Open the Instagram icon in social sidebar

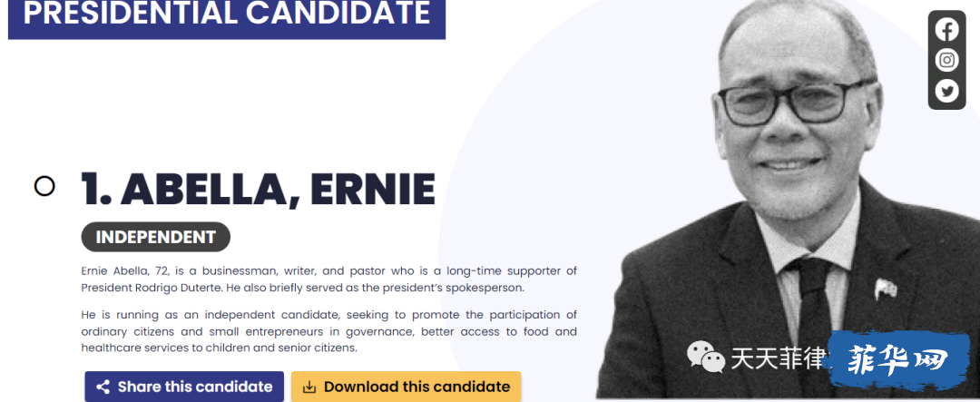pyautogui.click(x=946, y=60)
